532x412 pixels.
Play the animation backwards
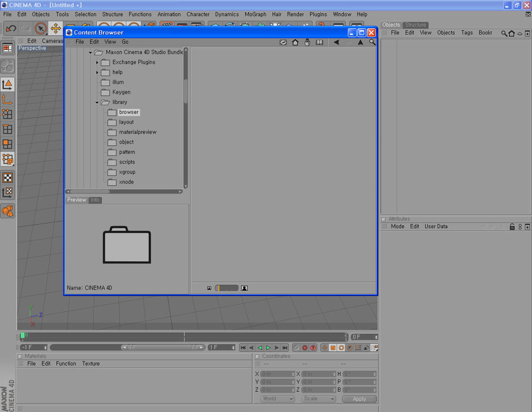260,348
